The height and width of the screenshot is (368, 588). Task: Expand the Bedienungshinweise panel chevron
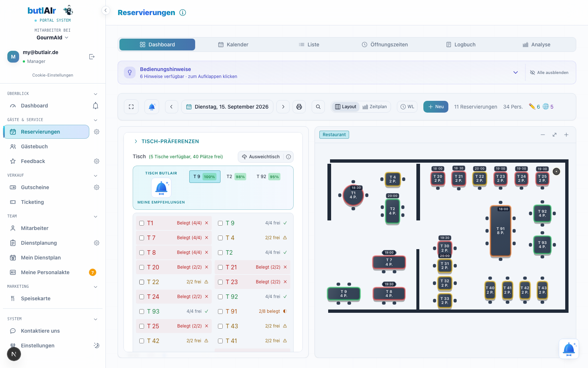click(516, 72)
